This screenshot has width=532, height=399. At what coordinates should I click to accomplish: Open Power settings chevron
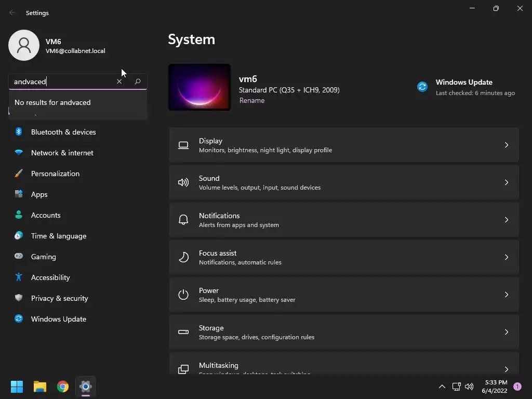click(x=506, y=295)
